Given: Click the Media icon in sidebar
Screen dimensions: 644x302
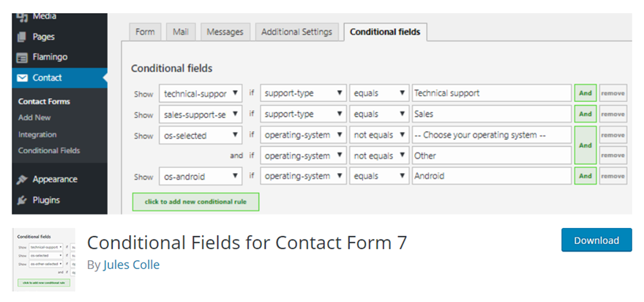Looking at the screenshot, I should pos(23,16).
